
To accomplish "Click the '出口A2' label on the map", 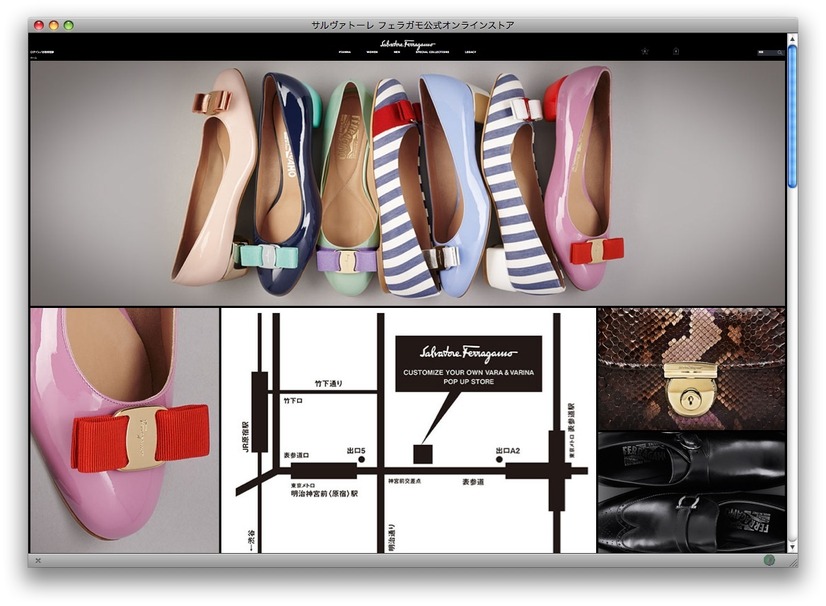I will [x=508, y=451].
